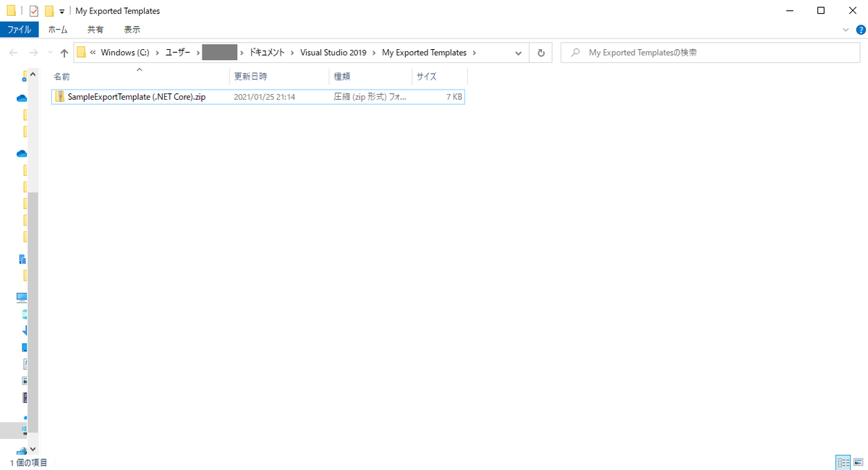Open the address bar history dropdown
This screenshot has width=868, height=470.
[x=519, y=53]
